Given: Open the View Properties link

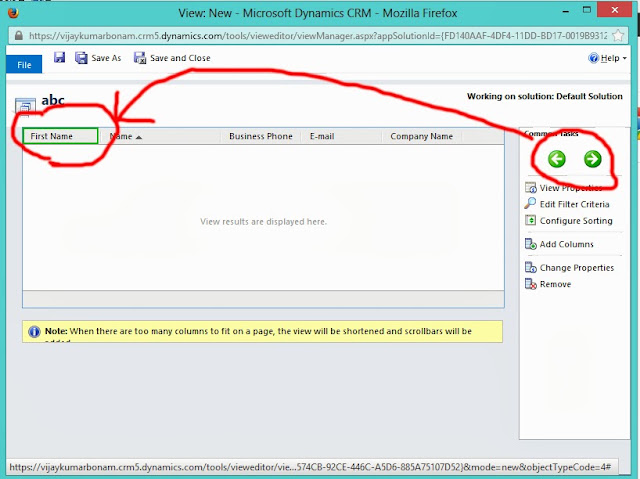Looking at the screenshot, I should [x=571, y=188].
